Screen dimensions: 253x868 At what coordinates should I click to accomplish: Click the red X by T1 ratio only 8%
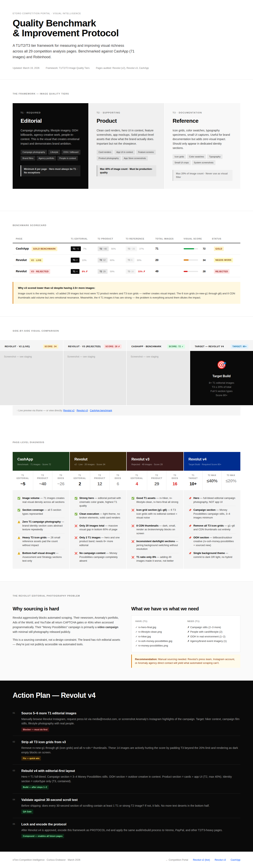(133, 557)
